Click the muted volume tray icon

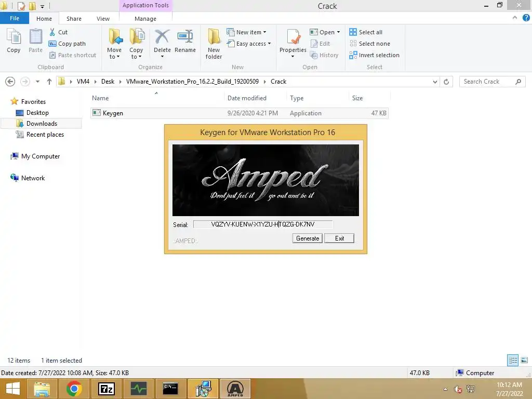pos(458,389)
